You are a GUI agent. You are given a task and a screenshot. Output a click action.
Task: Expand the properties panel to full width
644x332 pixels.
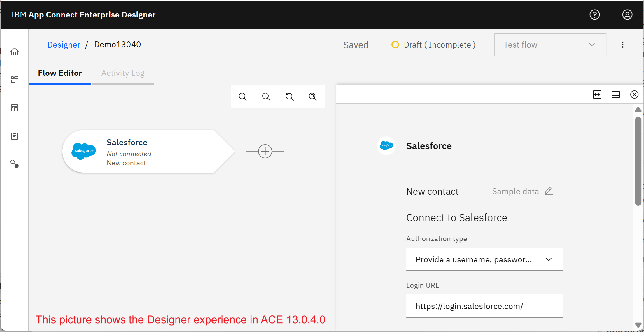tap(597, 94)
